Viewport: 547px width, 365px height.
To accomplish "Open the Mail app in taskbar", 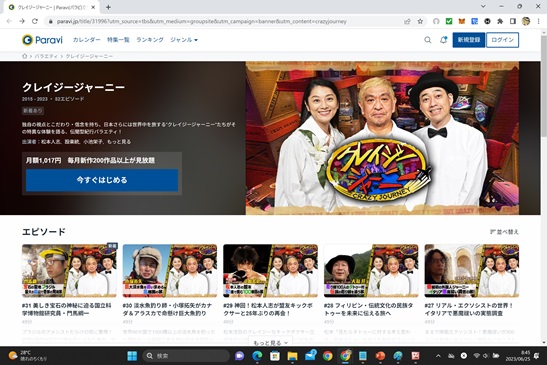I will click(310, 356).
